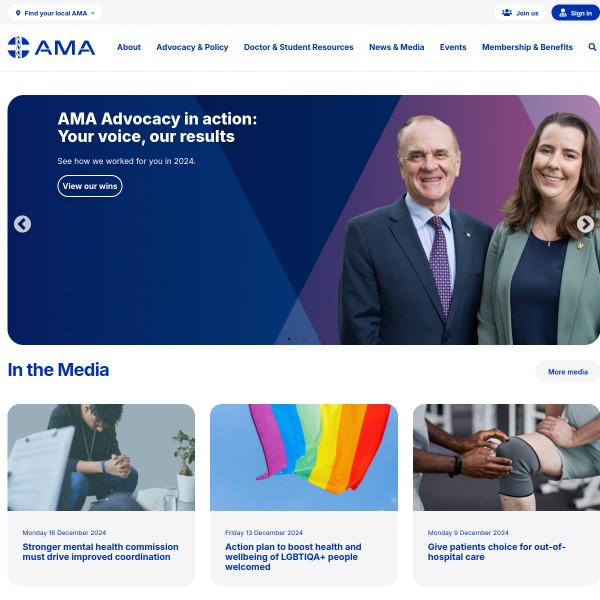Advance to next carousel slide arrow
Viewport: 600px width, 600px height.
pos(585,224)
